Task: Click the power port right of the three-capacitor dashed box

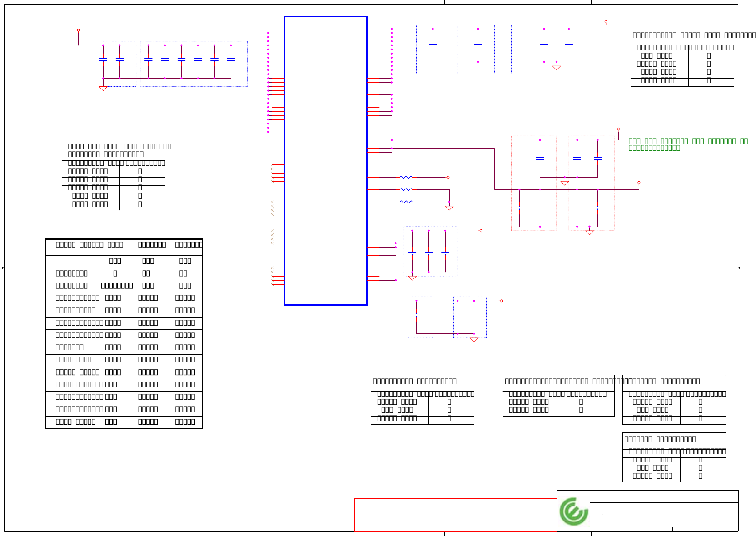Action: pyautogui.click(x=481, y=231)
